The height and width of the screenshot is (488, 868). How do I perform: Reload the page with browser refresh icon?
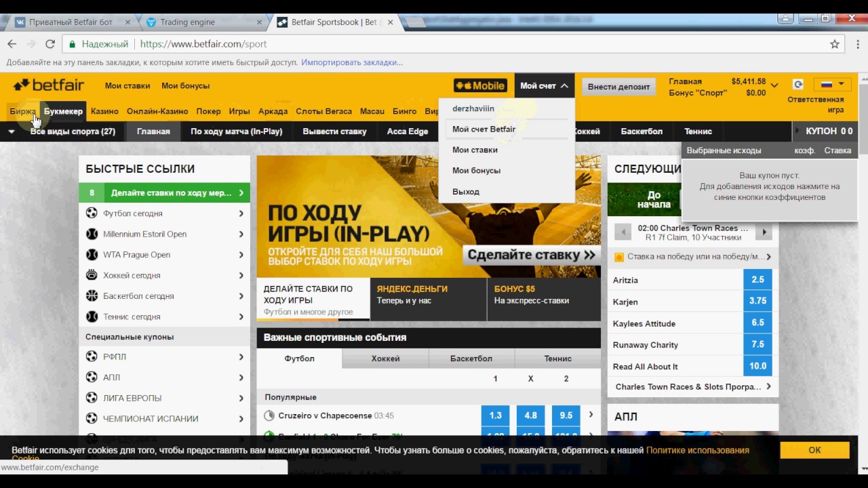[x=50, y=44]
